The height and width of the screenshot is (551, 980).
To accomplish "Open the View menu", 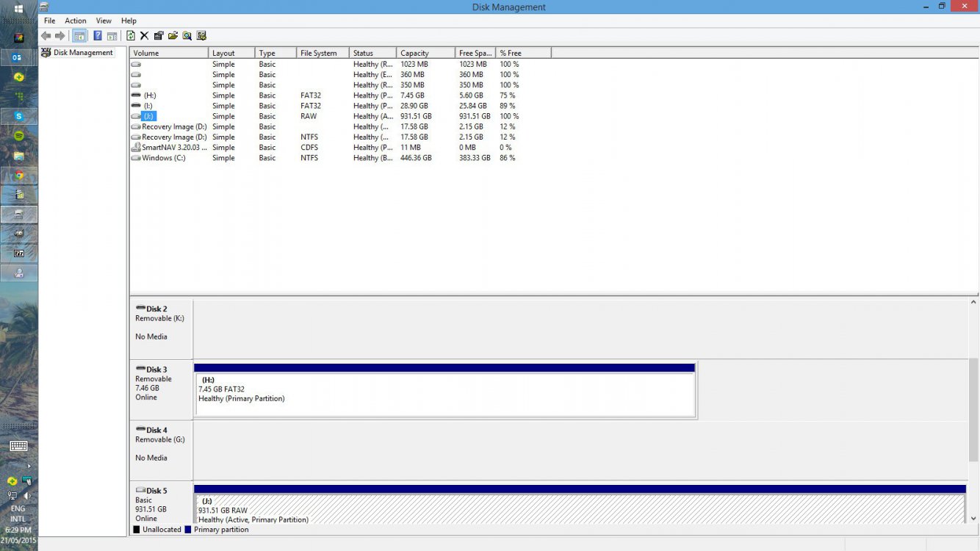I will pos(104,21).
